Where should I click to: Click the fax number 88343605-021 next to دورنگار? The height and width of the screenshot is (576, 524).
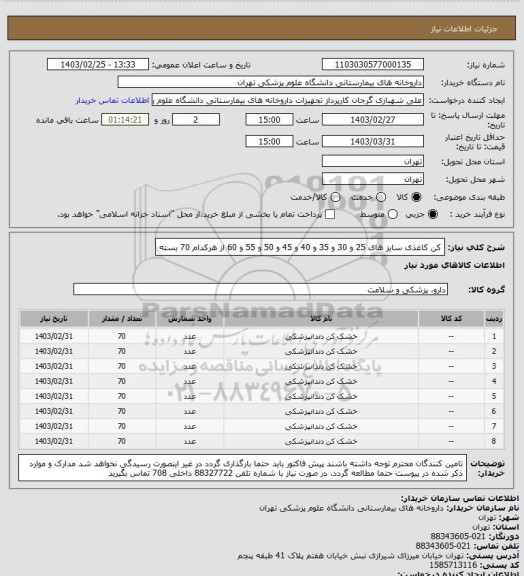click(458, 537)
